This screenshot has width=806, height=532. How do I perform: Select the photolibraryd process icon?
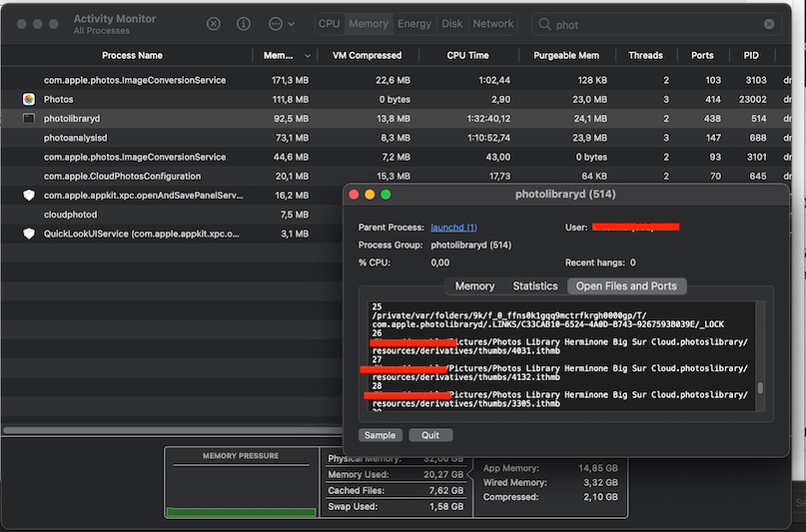(29, 119)
